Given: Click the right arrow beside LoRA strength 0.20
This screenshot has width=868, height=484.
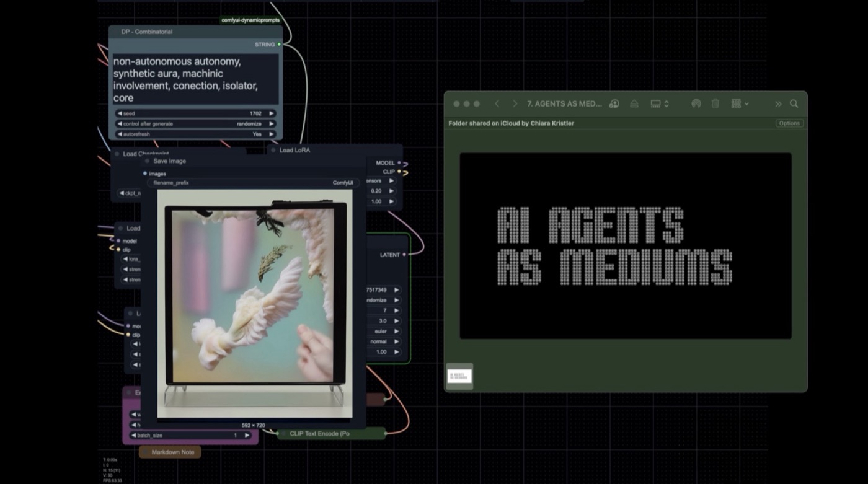Looking at the screenshot, I should [391, 191].
